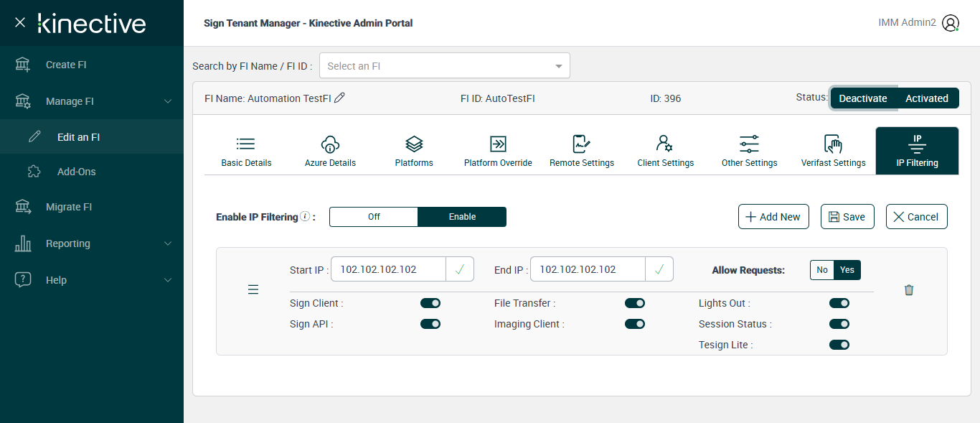Click the Cancel button
Viewport: 980px width, 423px height.
pos(917,217)
